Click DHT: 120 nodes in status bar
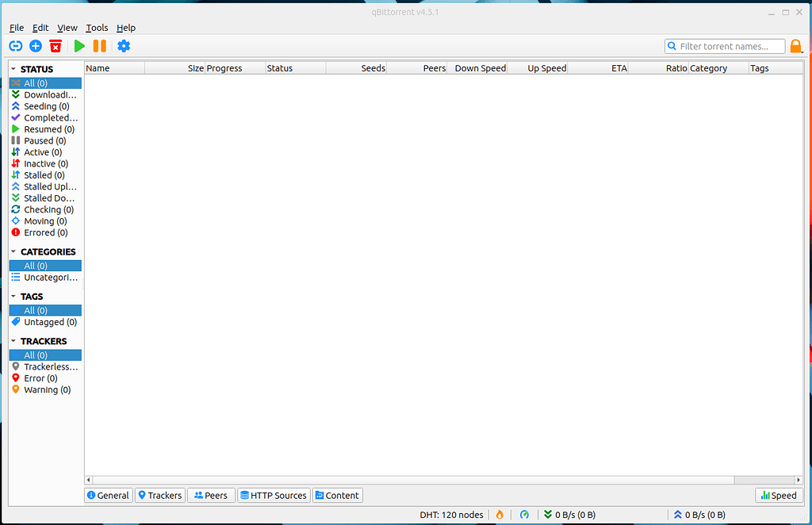Viewport: 812px width, 525px height. (451, 514)
